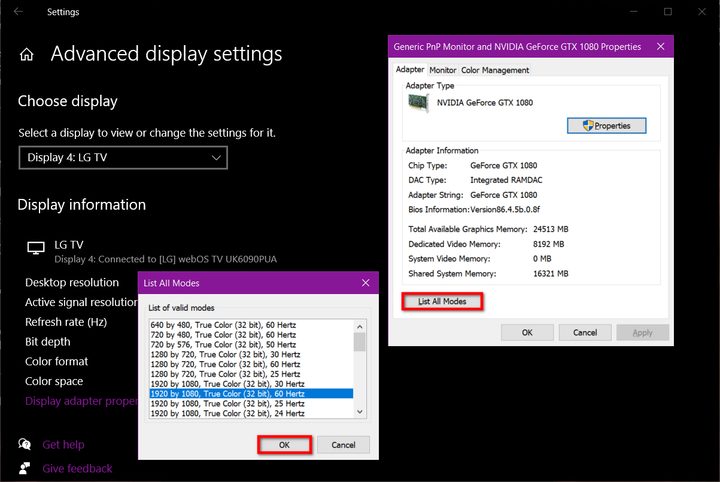720x482 pixels.
Task: Open the Color Management tab
Action: (x=495, y=70)
